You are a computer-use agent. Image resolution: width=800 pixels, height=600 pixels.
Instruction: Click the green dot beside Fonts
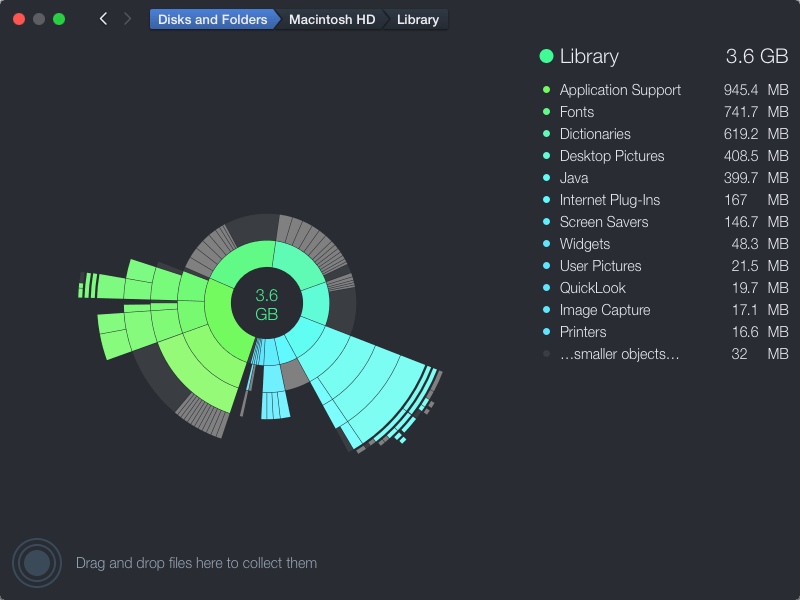[547, 112]
